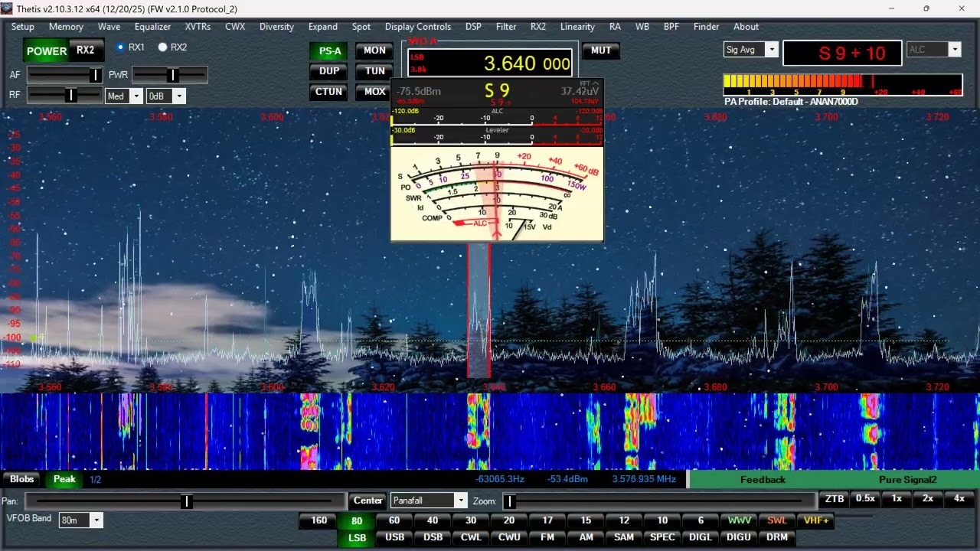Image resolution: width=980 pixels, height=551 pixels.
Task: Select the 160 band button
Action: 318,520
